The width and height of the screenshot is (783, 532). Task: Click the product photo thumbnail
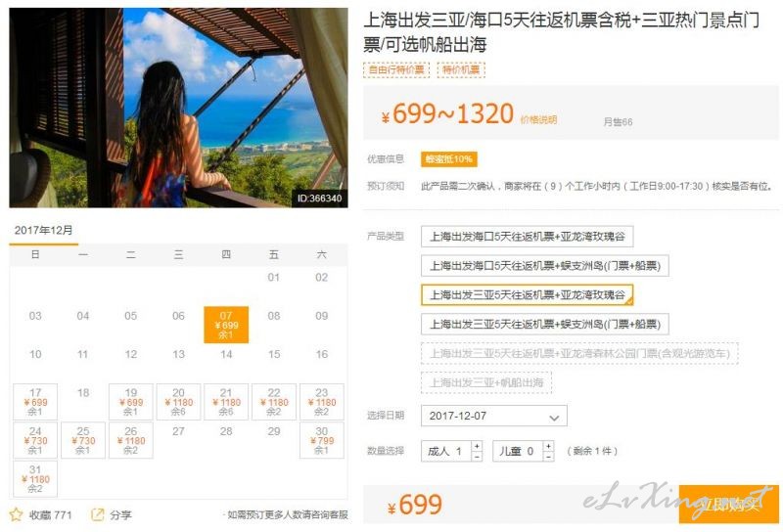[x=178, y=108]
